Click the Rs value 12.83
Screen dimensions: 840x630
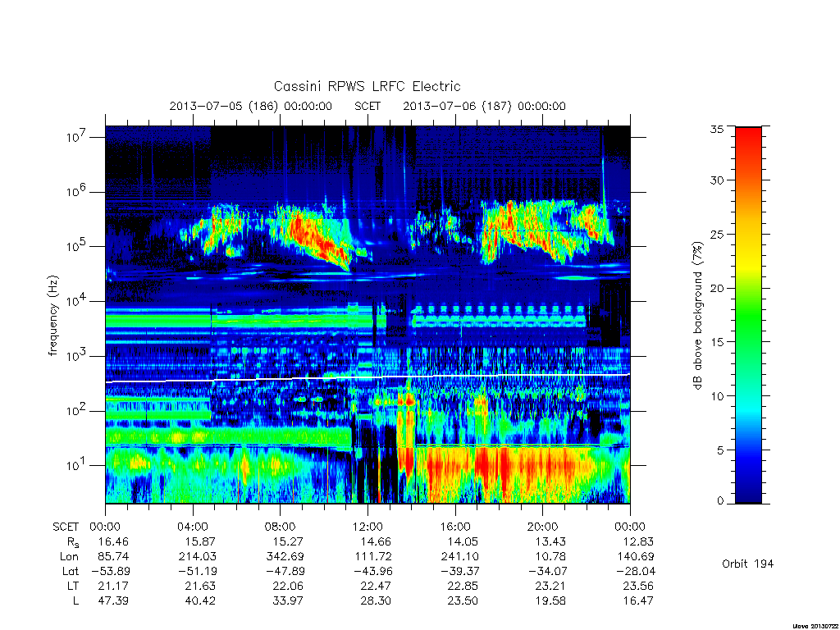point(638,541)
